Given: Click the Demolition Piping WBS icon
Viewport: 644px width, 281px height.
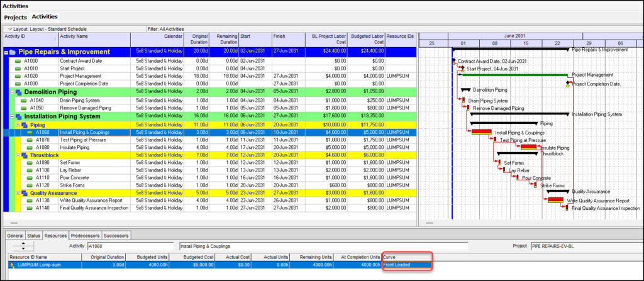Looking at the screenshot, I should coord(18,92).
